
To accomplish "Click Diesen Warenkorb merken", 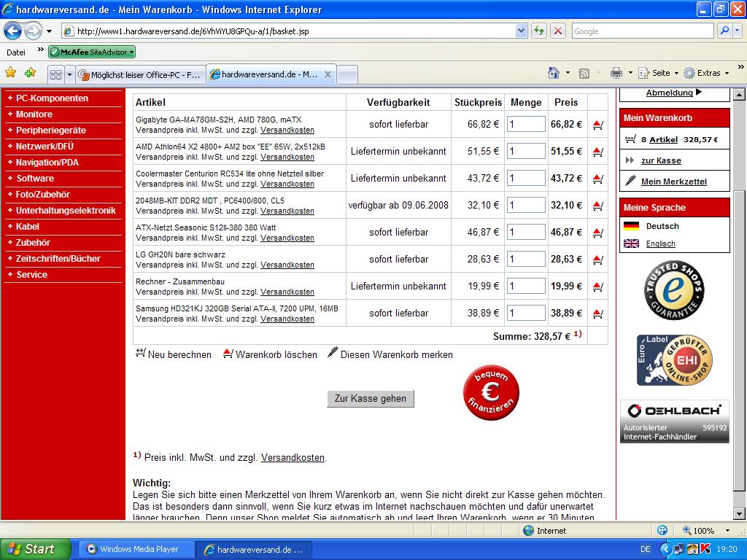I will coord(390,354).
